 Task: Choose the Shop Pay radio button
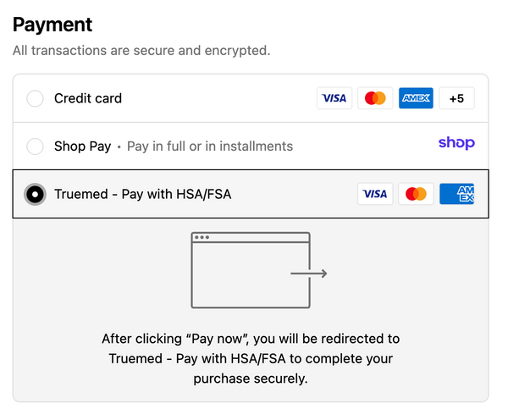click(x=35, y=146)
